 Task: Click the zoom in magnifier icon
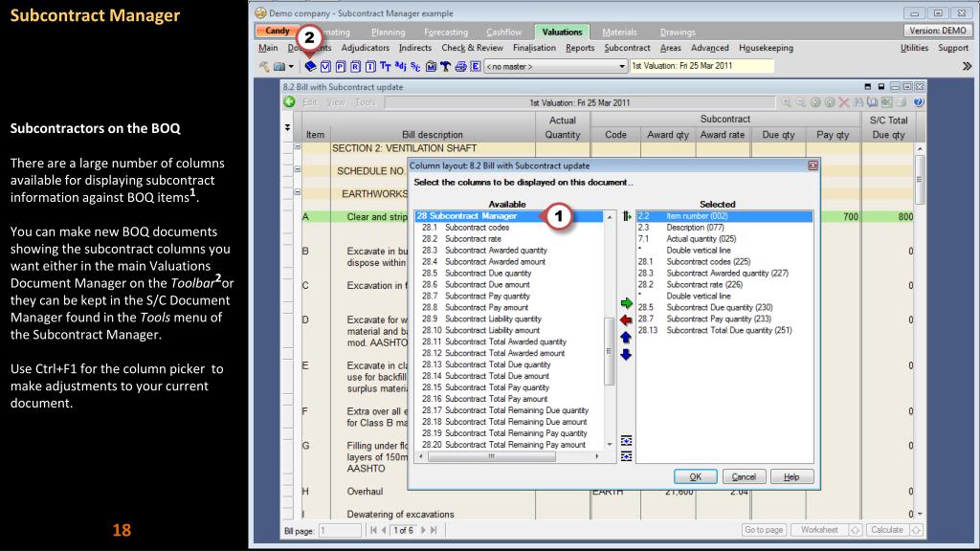pos(787,101)
